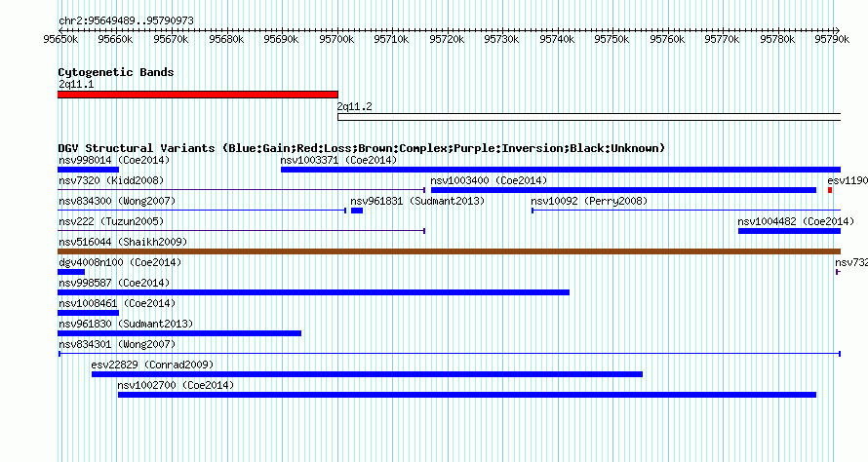The image size is (868, 462).
Task: Click the 95790k ruler tick label
Action: [832, 39]
